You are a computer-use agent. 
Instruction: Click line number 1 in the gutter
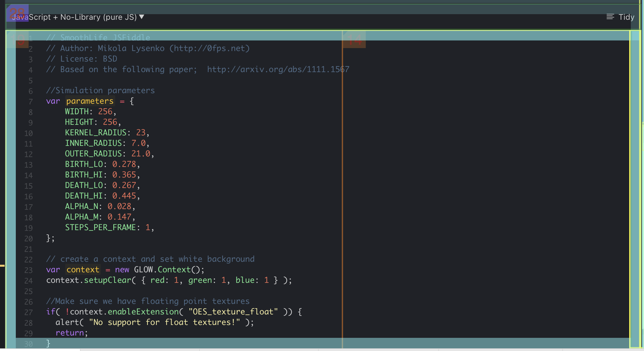pyautogui.click(x=30, y=38)
